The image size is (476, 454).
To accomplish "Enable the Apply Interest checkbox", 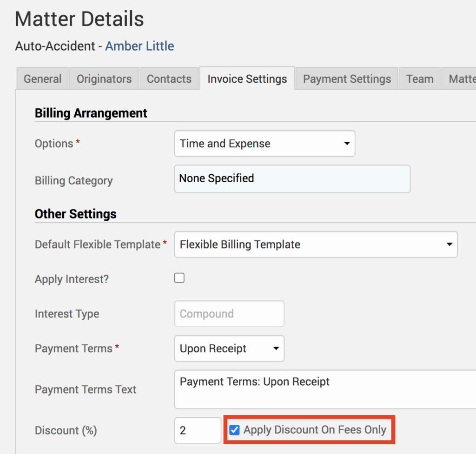I will pyautogui.click(x=179, y=278).
